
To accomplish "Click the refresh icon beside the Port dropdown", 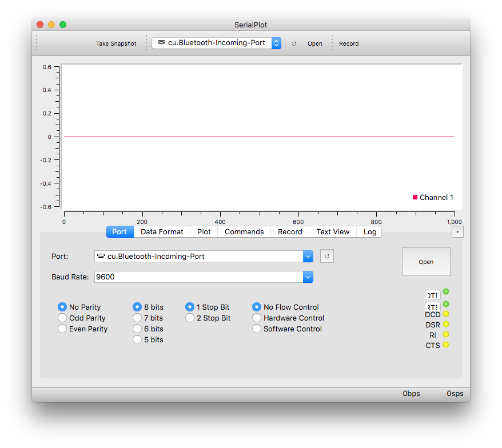I will pyautogui.click(x=326, y=256).
